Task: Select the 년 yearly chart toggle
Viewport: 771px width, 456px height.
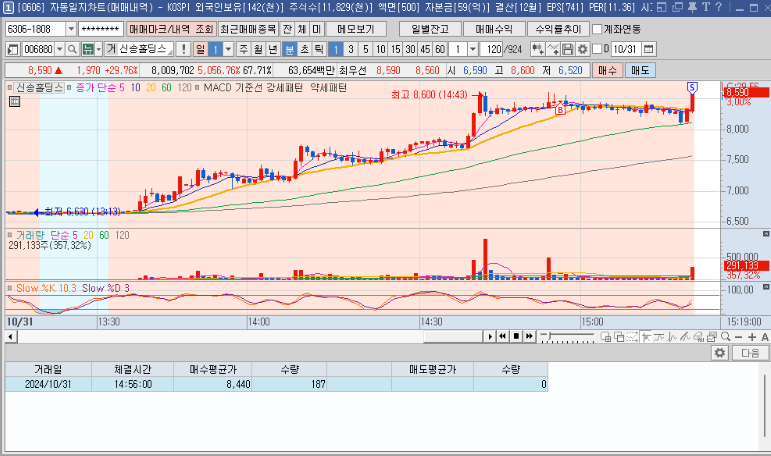Action: click(x=273, y=49)
